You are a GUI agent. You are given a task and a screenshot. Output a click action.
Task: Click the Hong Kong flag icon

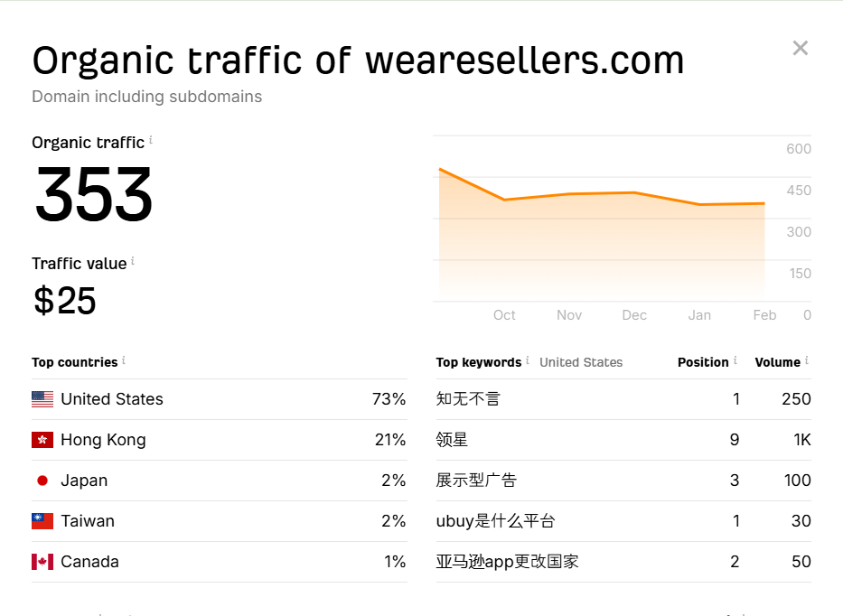[42, 440]
